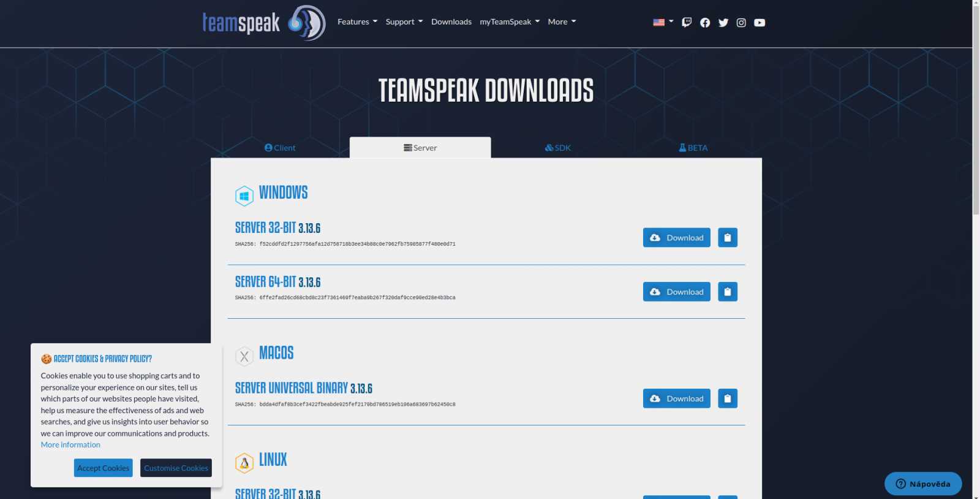Open the Instagram social icon
This screenshot has height=499, width=980.
pyautogui.click(x=741, y=23)
